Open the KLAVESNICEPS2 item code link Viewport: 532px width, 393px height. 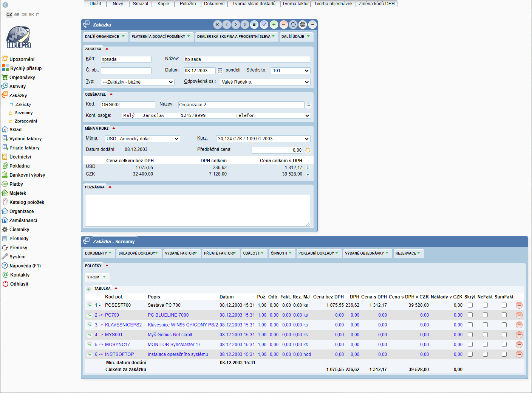pyautogui.click(x=123, y=325)
